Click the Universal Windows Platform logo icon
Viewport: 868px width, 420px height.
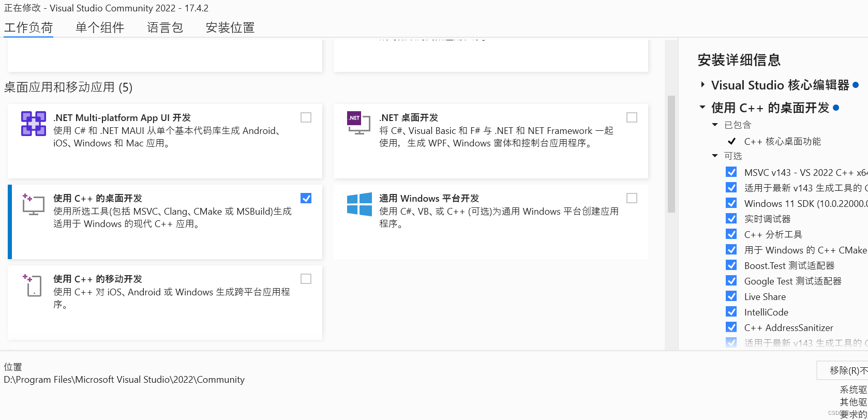360,204
